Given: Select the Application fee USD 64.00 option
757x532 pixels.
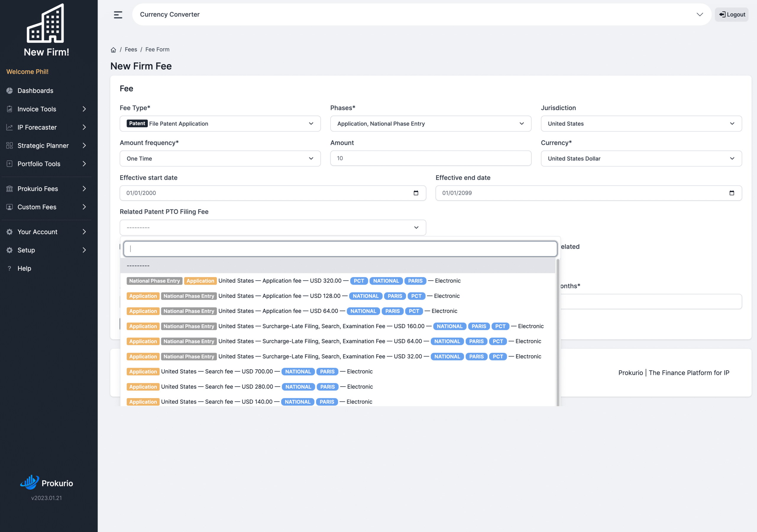Looking at the screenshot, I should (x=338, y=311).
